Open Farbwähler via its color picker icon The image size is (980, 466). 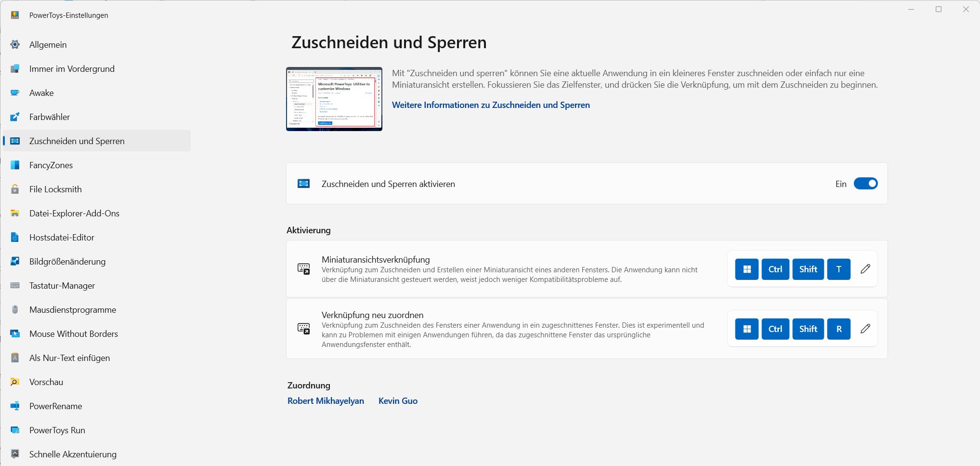coord(15,117)
